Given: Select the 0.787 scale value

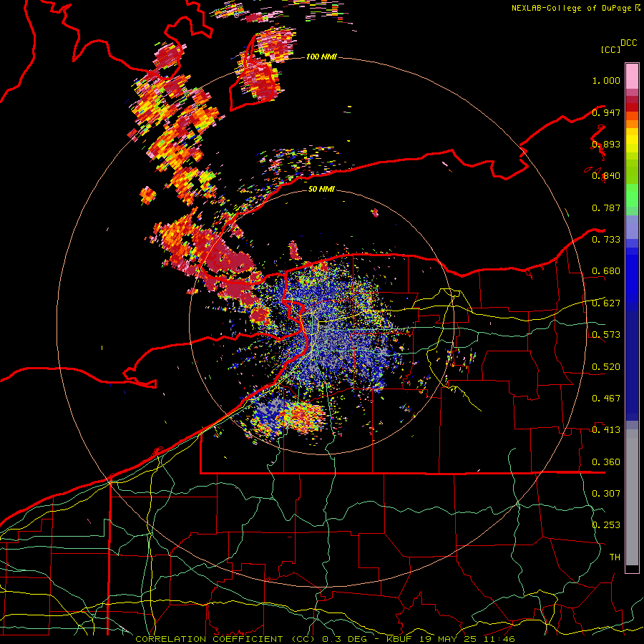Looking at the screenshot, I should pyautogui.click(x=606, y=208).
